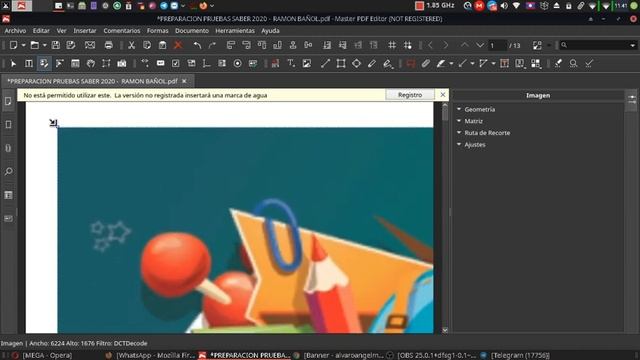Open the Ayuda menu
The image size is (640, 360).
point(270,31)
